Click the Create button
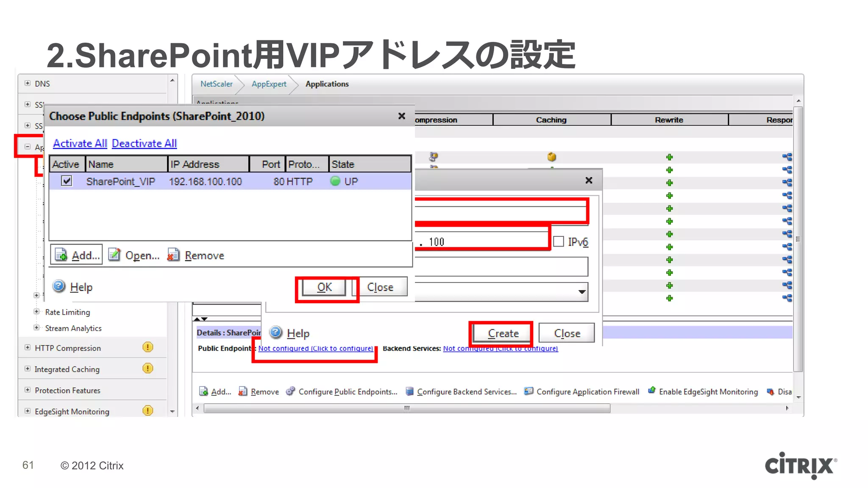The width and height of the screenshot is (868, 488). (503, 333)
